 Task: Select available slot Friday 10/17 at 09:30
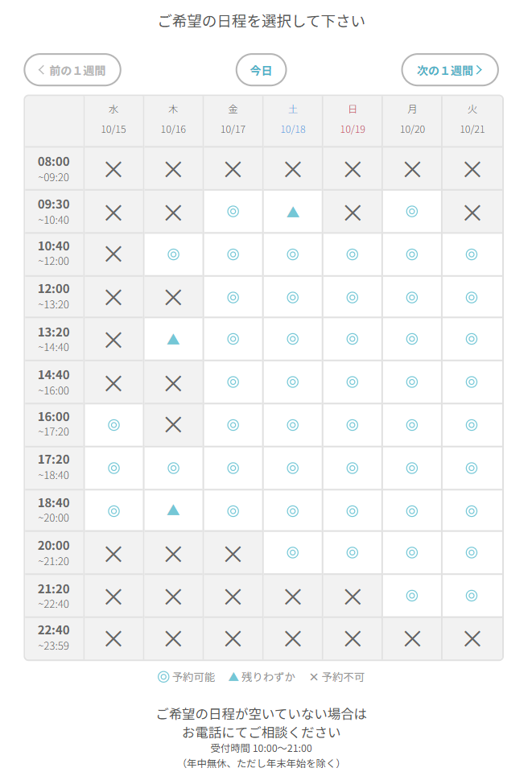point(233,212)
